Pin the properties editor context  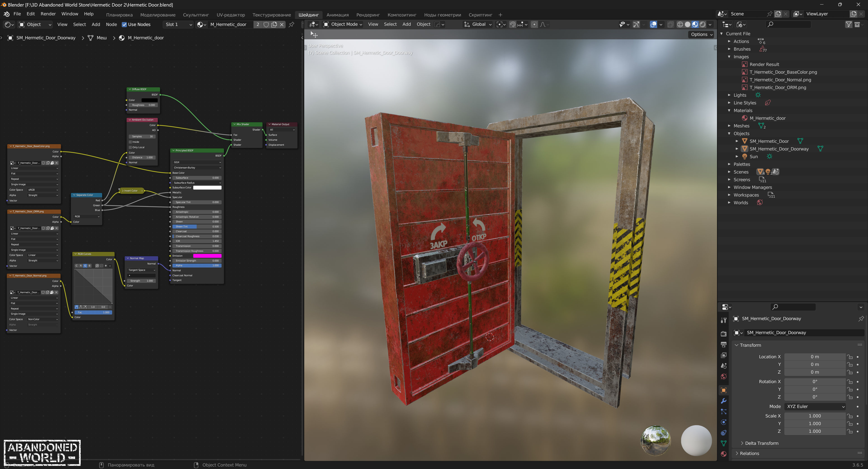click(861, 319)
